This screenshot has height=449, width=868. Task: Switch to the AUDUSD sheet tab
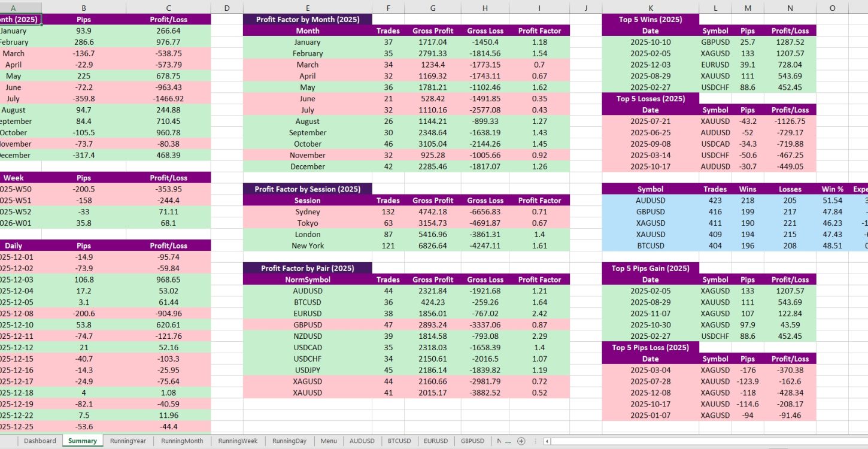pos(362,441)
